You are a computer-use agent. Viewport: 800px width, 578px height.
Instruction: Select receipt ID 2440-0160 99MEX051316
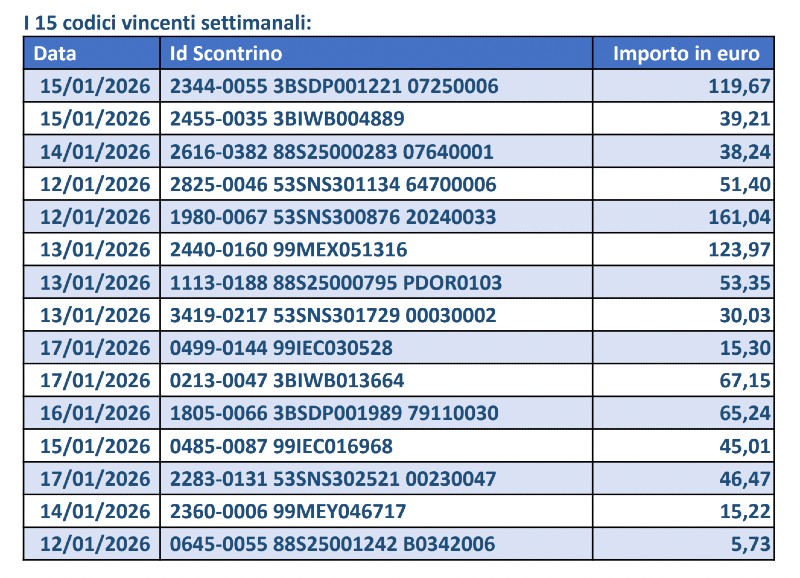coord(288,249)
